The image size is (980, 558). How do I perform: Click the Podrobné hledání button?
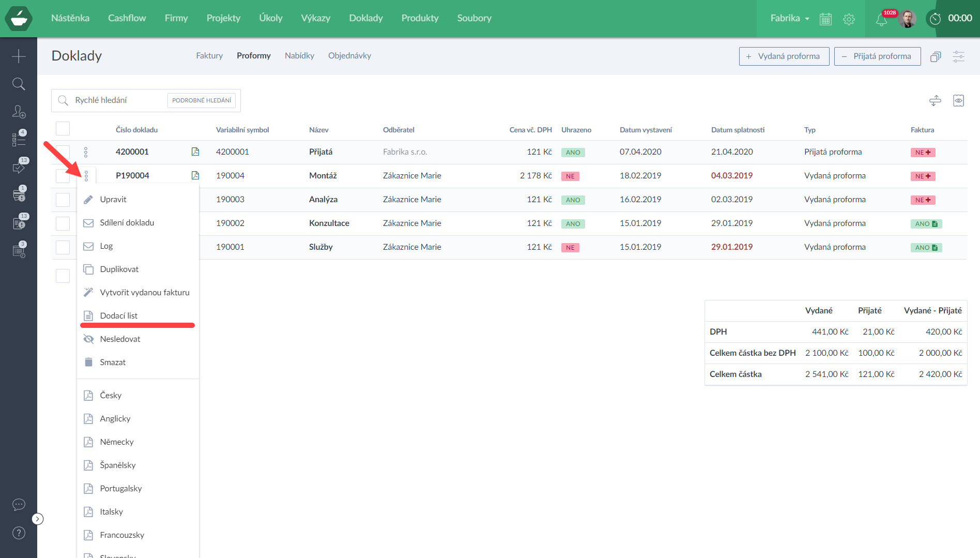(x=201, y=100)
